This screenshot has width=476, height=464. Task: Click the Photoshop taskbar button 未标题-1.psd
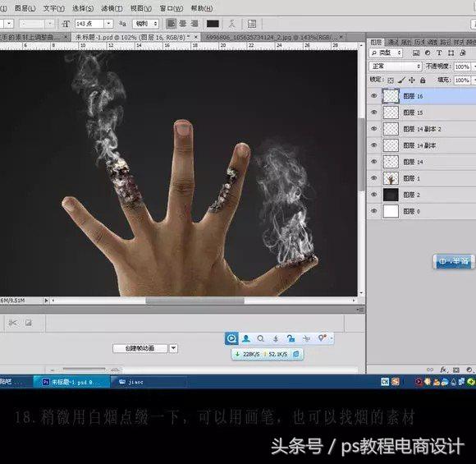pos(71,382)
